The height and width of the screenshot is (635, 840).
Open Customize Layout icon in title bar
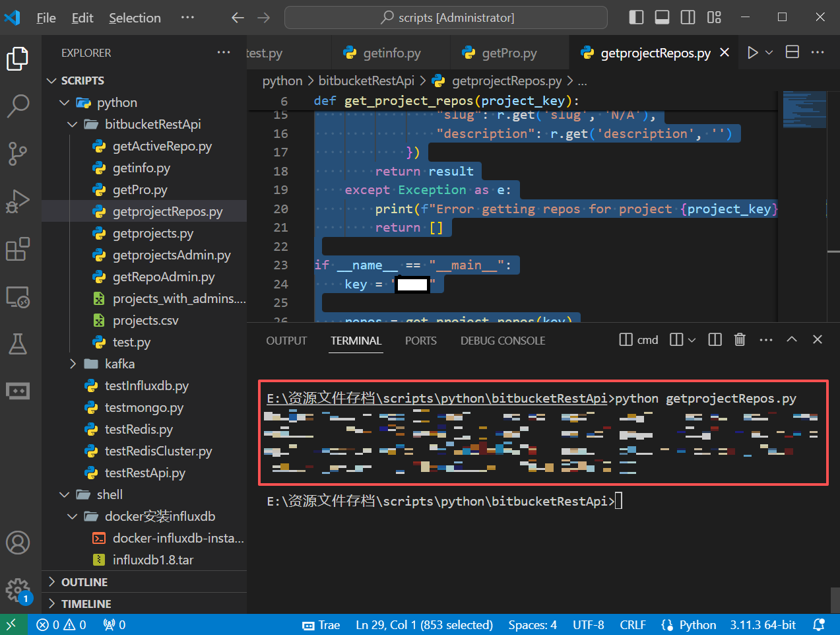pyautogui.click(x=714, y=17)
